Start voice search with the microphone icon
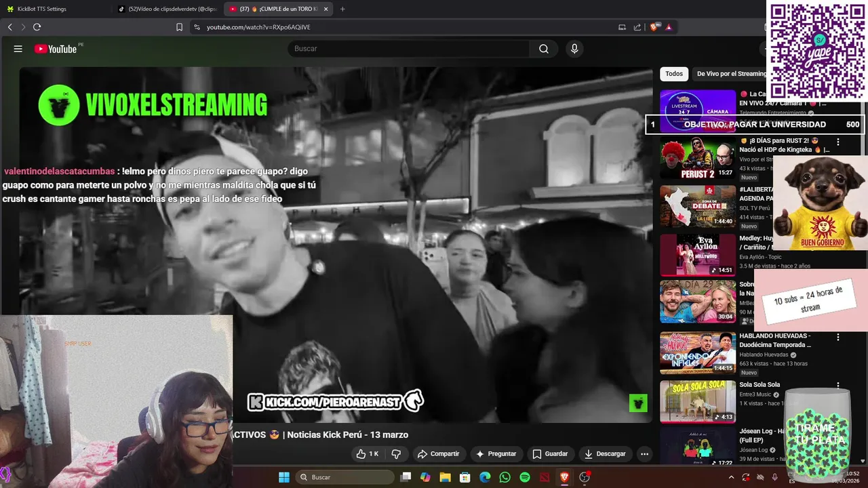The image size is (868, 488). 574,49
